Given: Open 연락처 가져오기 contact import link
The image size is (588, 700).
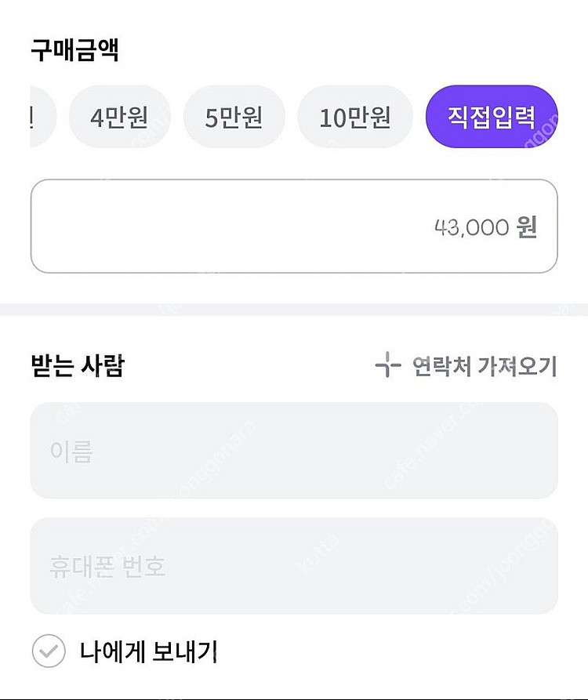Looking at the screenshot, I should coord(484,366).
